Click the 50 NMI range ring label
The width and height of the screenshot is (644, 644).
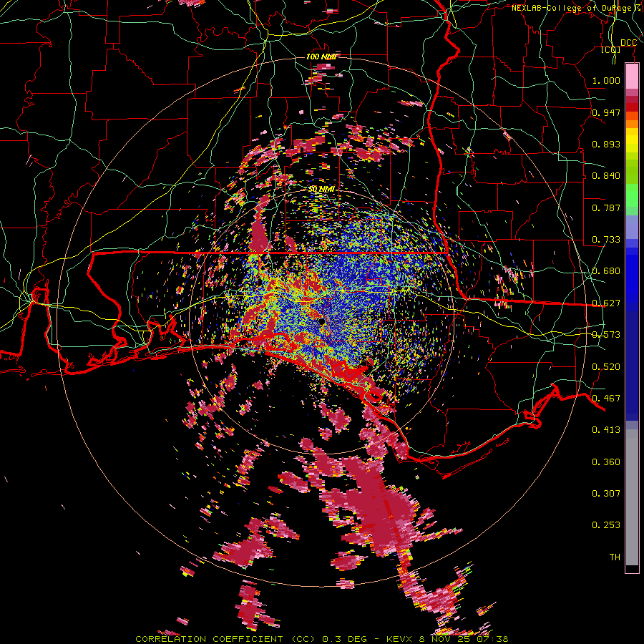[321, 190]
